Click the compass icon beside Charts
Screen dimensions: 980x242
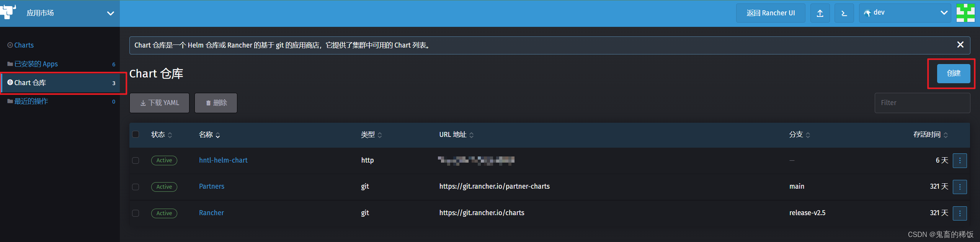click(x=10, y=45)
